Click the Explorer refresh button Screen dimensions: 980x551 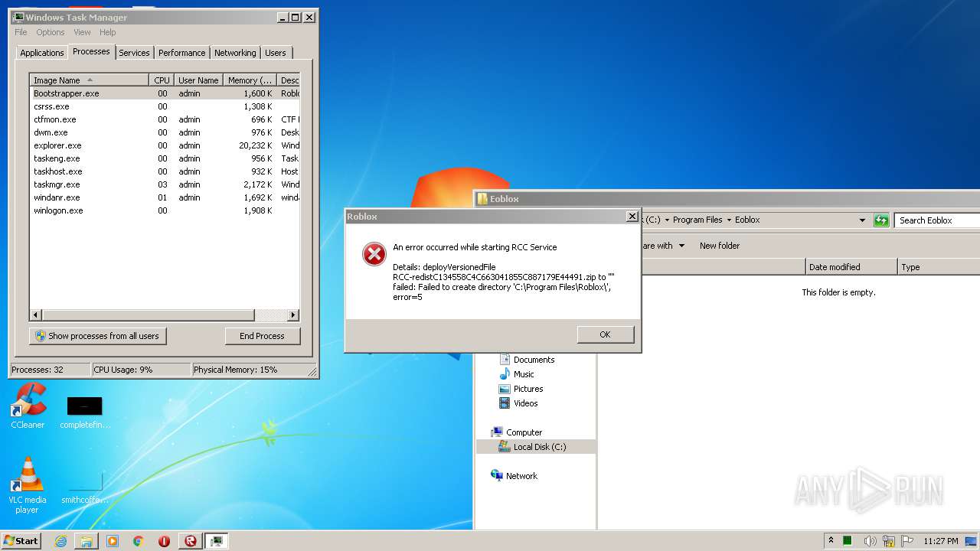882,220
